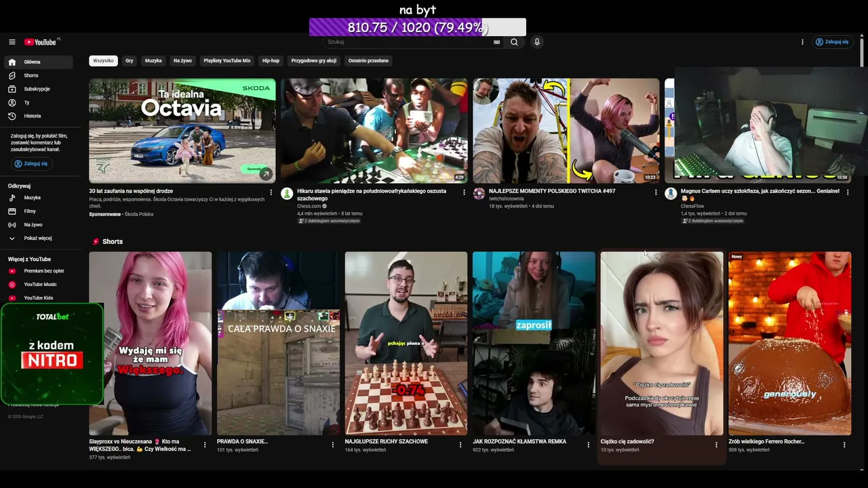Open options for Ciężko cię zadowolić short

pos(716,445)
